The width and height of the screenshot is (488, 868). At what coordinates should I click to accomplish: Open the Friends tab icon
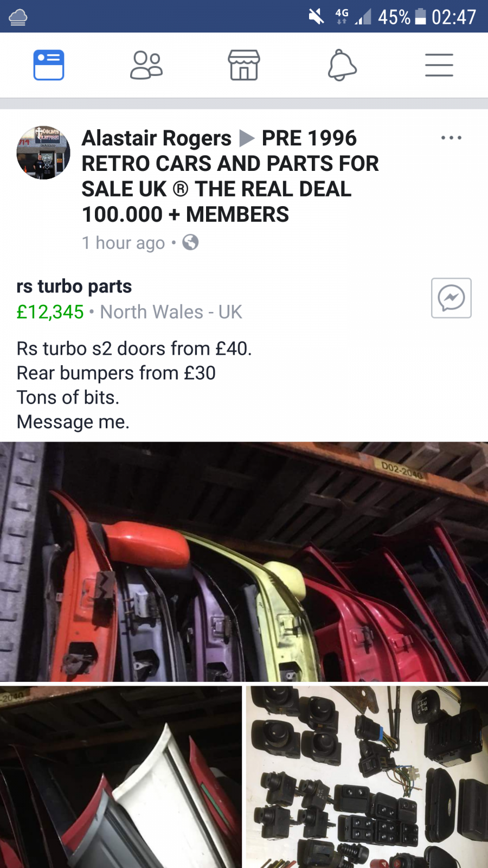click(x=146, y=65)
